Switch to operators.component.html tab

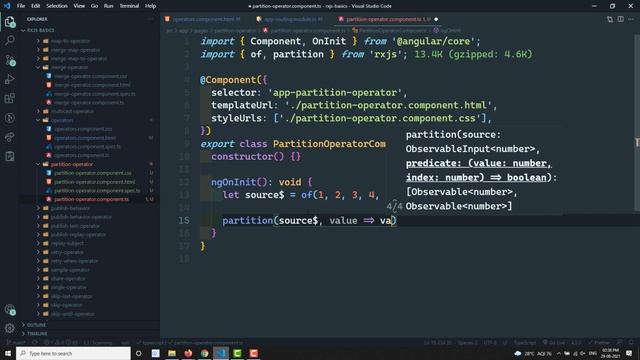tap(203, 19)
